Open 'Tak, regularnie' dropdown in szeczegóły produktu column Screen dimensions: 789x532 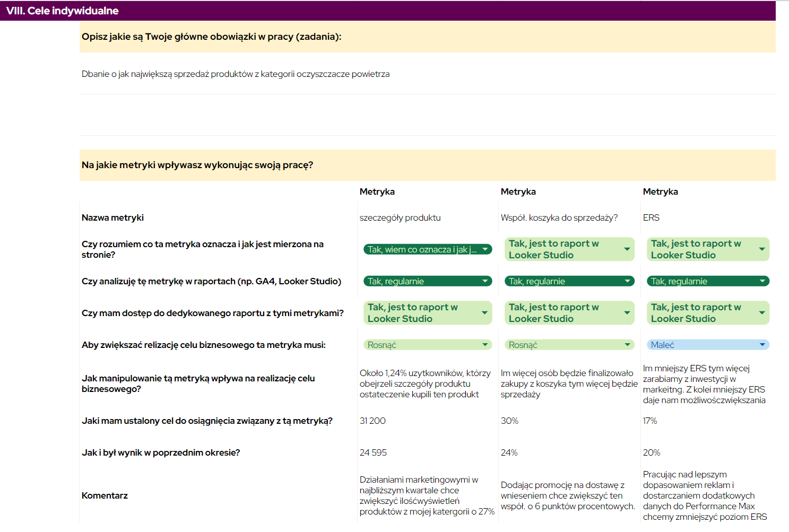coord(428,281)
